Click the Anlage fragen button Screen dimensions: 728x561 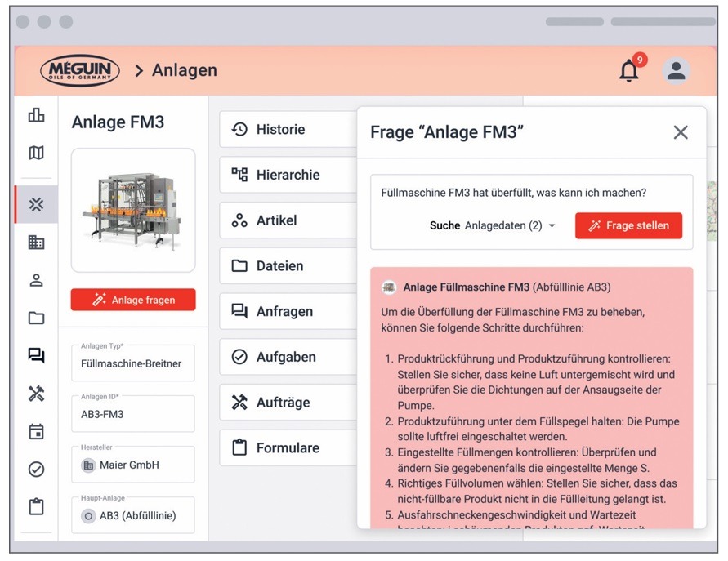(x=133, y=300)
